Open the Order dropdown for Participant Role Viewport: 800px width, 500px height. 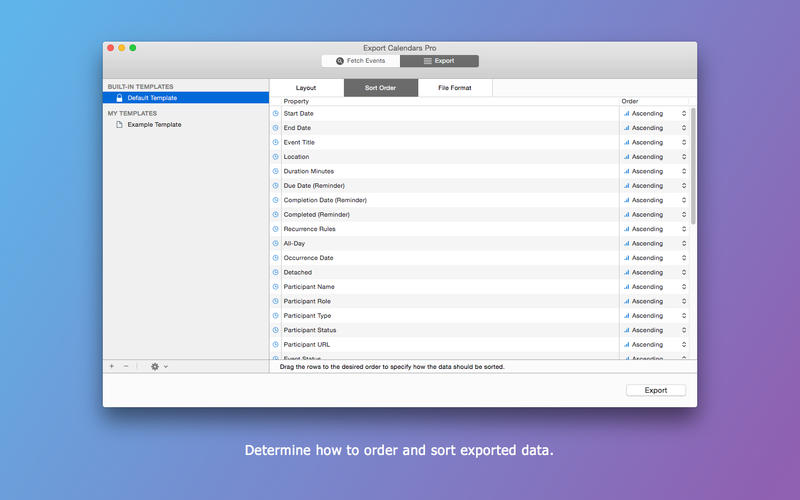pyautogui.click(x=655, y=301)
